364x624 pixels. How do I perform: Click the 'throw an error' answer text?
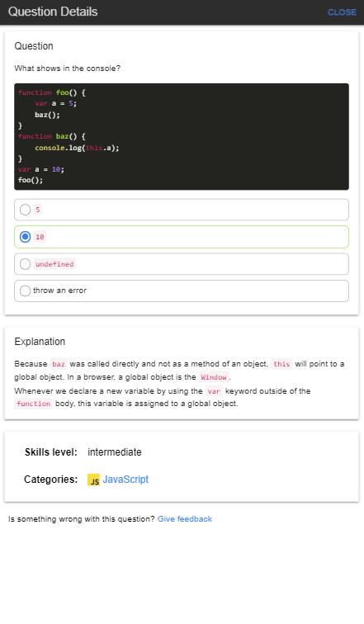tap(59, 291)
